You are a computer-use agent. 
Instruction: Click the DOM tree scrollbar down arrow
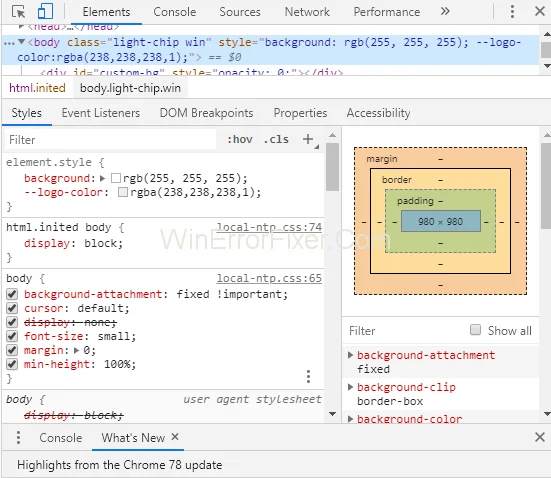(547, 66)
